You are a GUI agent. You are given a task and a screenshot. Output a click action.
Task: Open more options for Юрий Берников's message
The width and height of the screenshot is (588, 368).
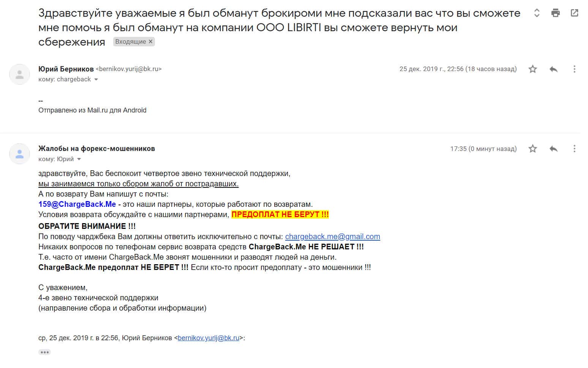(574, 69)
